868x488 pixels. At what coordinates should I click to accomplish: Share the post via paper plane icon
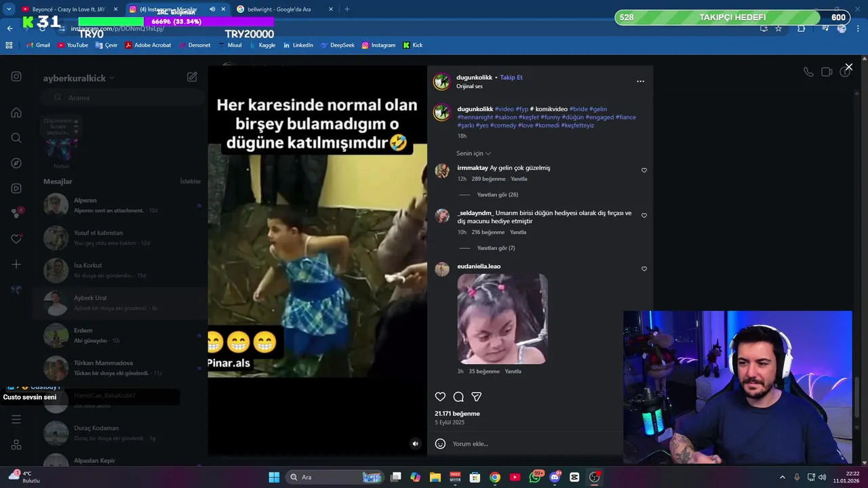[477, 396]
